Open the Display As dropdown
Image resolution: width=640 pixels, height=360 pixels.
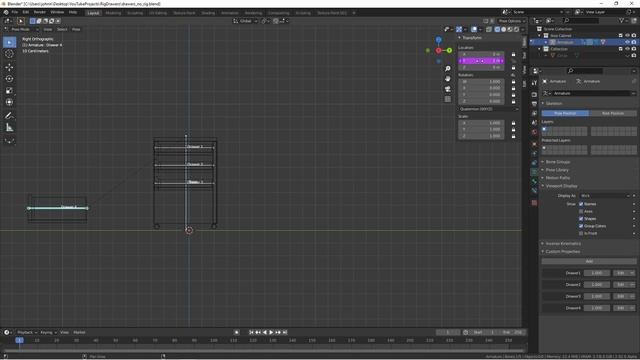point(605,196)
